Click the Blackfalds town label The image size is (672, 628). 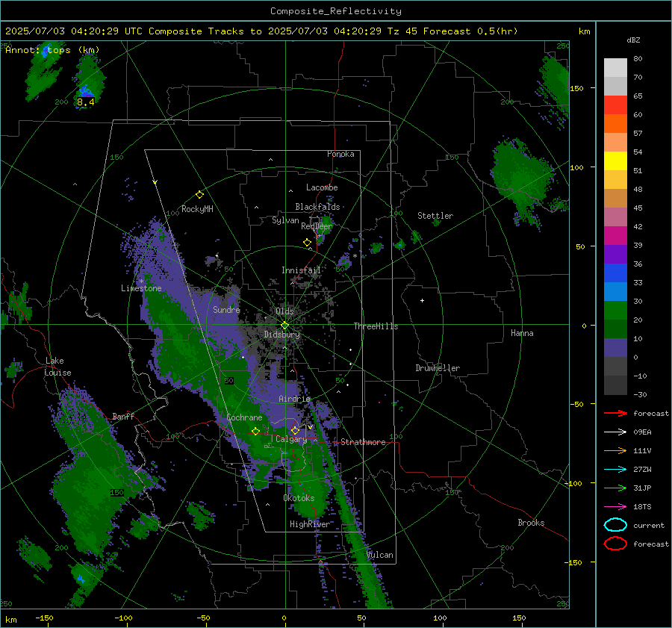317,207
